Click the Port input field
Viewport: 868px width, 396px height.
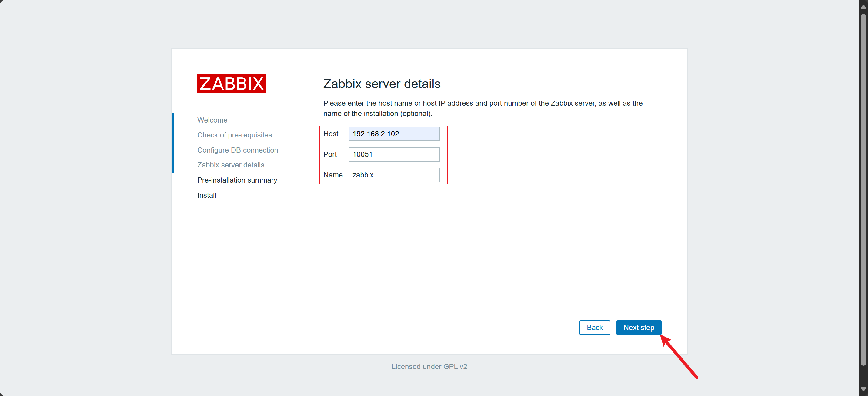point(394,154)
